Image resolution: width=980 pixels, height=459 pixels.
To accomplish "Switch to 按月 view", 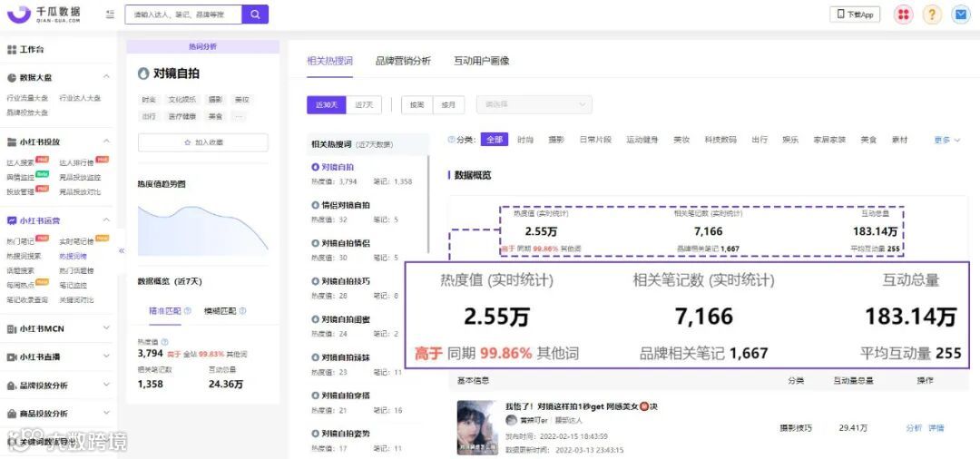I will click(x=449, y=105).
